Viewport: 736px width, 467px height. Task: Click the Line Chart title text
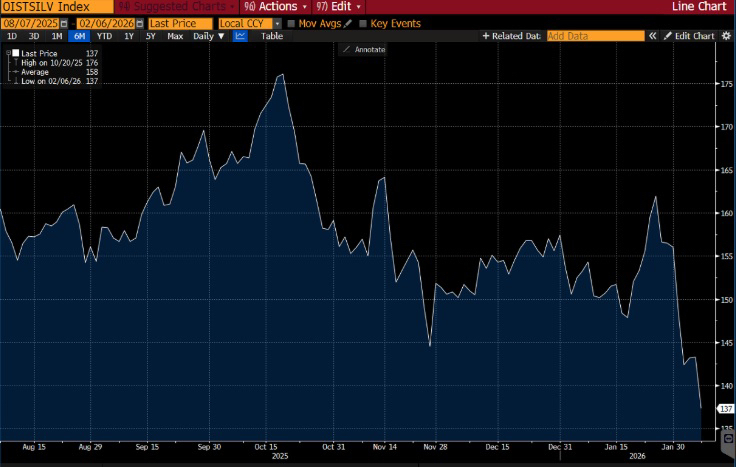[699, 7]
